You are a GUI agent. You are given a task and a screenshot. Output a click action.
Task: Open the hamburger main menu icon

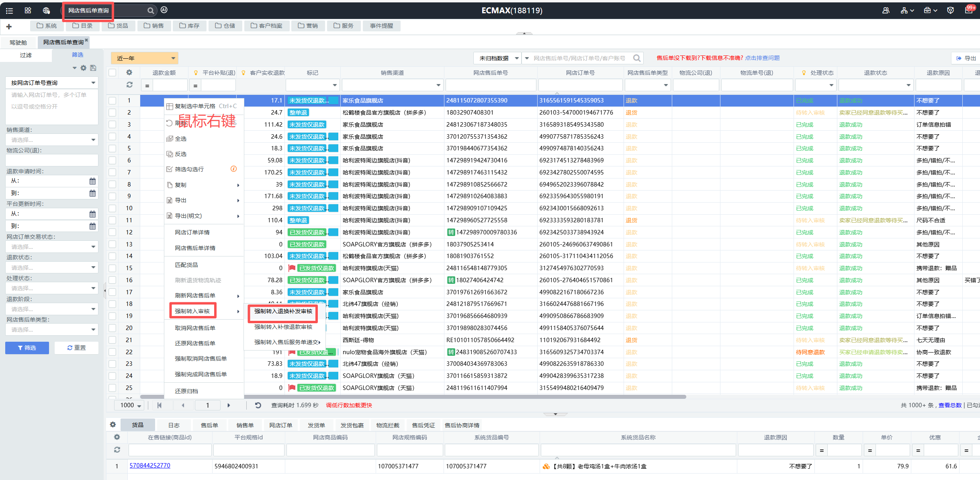coord(9,11)
